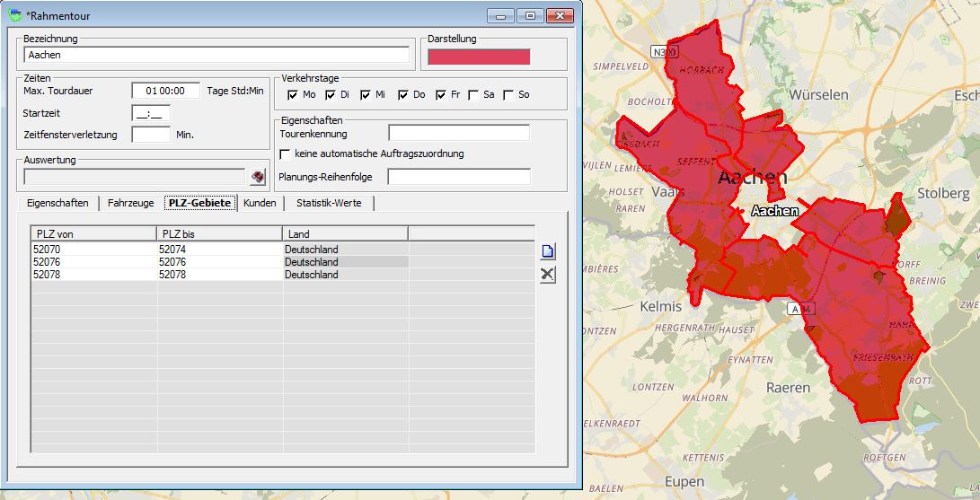Click the Max. Tourdauer time field

(165, 91)
